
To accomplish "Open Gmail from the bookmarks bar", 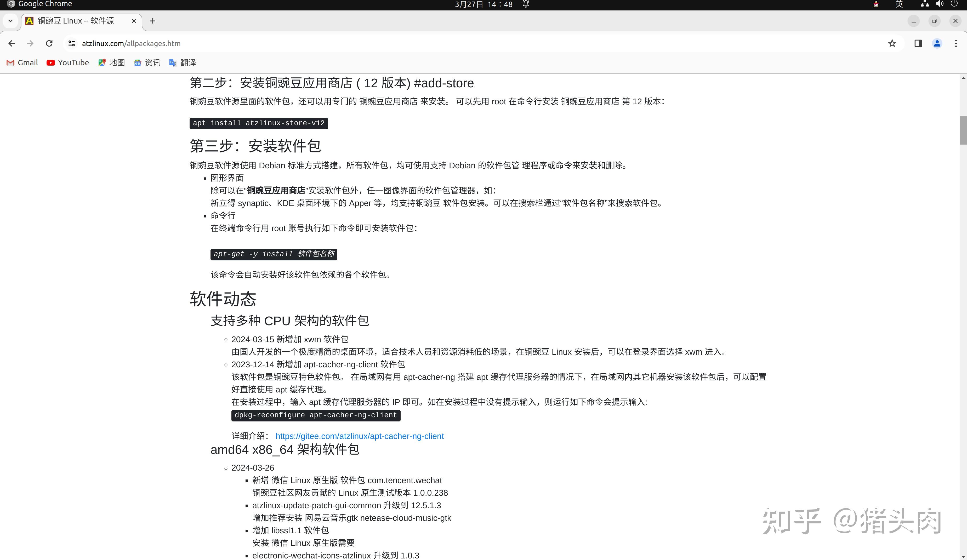I will 21,62.
